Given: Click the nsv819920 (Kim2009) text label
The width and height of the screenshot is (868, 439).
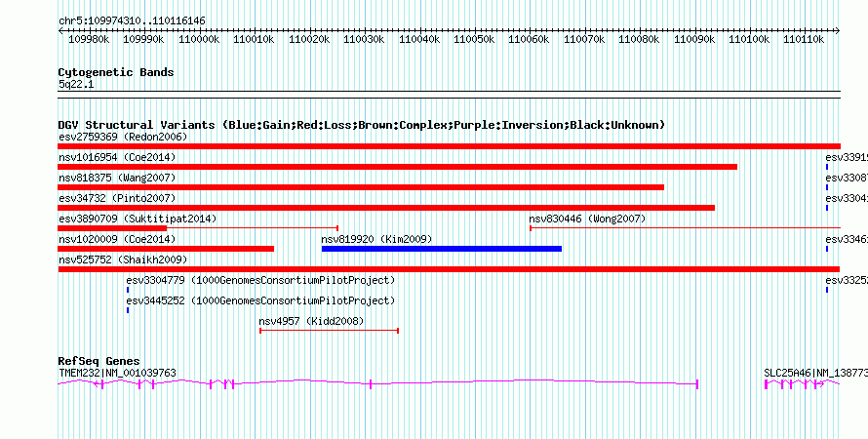Looking at the screenshot, I should (x=376, y=239).
